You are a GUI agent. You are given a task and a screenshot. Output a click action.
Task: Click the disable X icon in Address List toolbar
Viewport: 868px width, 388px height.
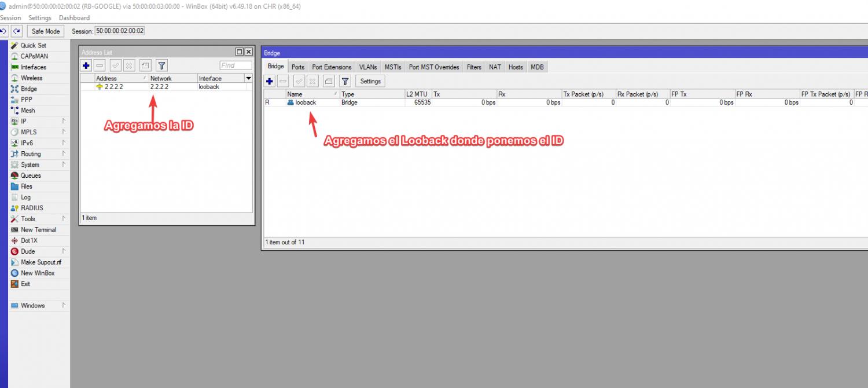[128, 65]
